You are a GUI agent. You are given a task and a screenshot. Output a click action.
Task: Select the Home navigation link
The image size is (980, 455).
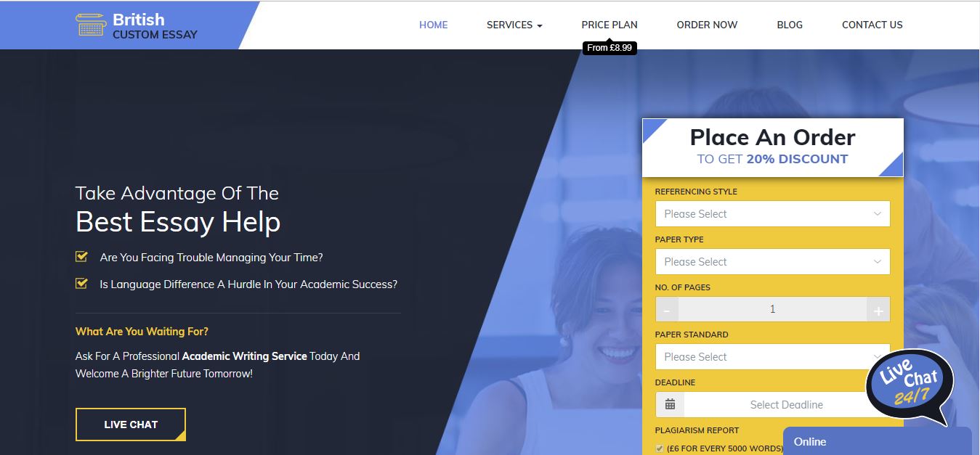click(433, 25)
